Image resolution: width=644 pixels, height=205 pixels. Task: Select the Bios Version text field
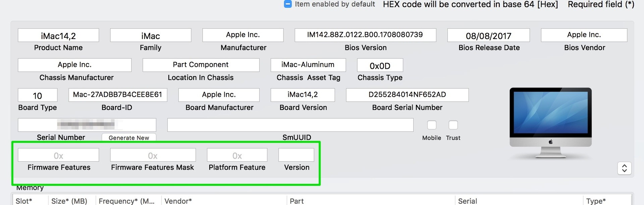click(x=365, y=35)
